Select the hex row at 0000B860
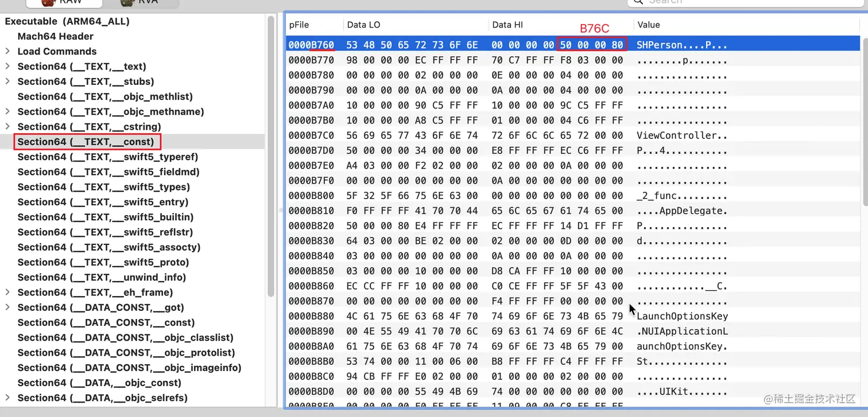 click(573, 286)
